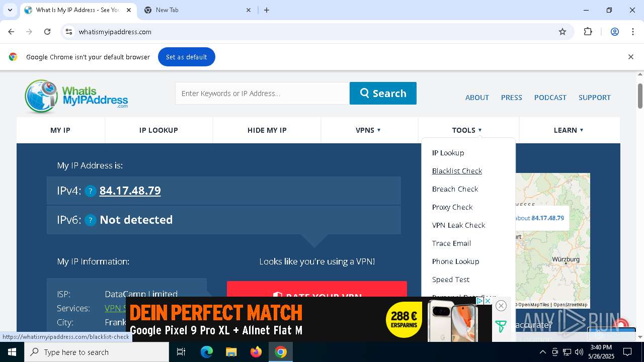Image resolution: width=644 pixels, height=362 pixels.
Task: Open the Windows Start menu
Action: tap(12, 352)
